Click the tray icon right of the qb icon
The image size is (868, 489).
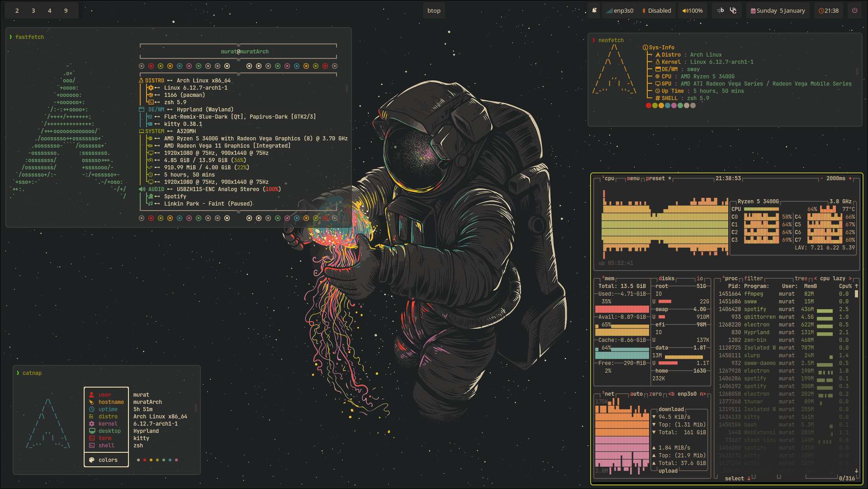(x=733, y=10)
